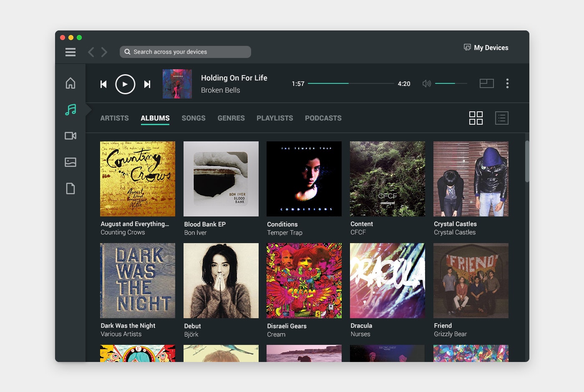Click the Grizzly Bear artist text

(450, 334)
